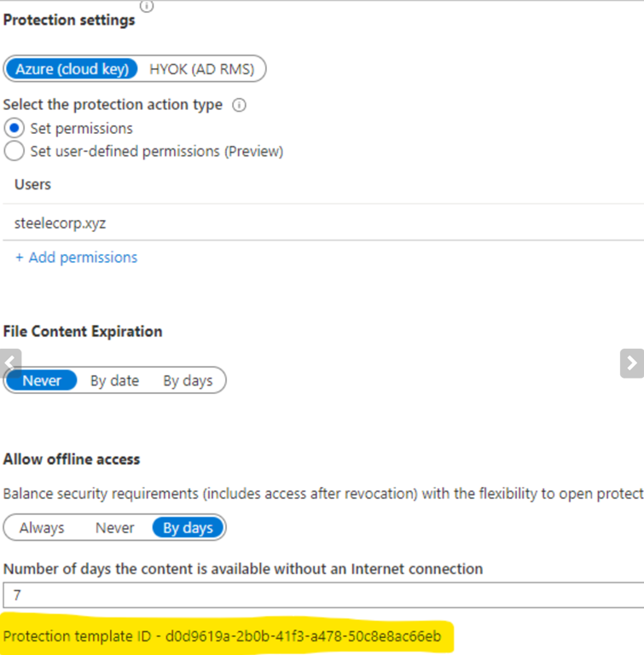644x655 pixels.
Task: Select Azure (cloud key) option
Action: [72, 69]
